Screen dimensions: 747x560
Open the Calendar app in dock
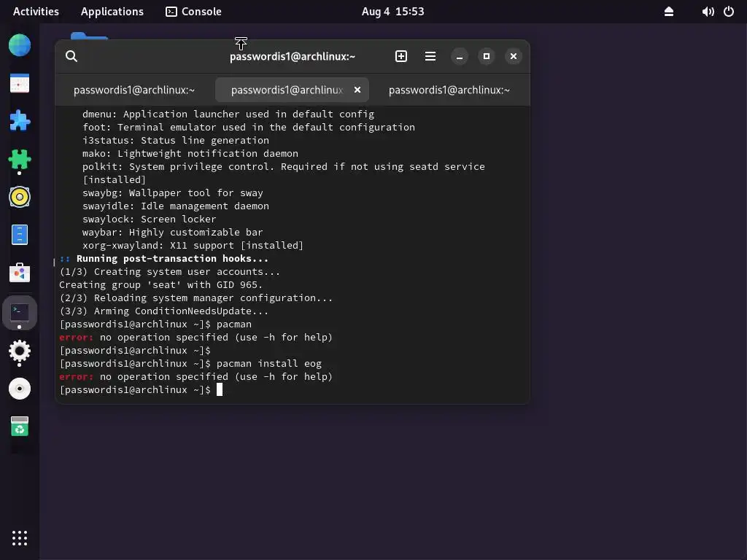point(20,83)
